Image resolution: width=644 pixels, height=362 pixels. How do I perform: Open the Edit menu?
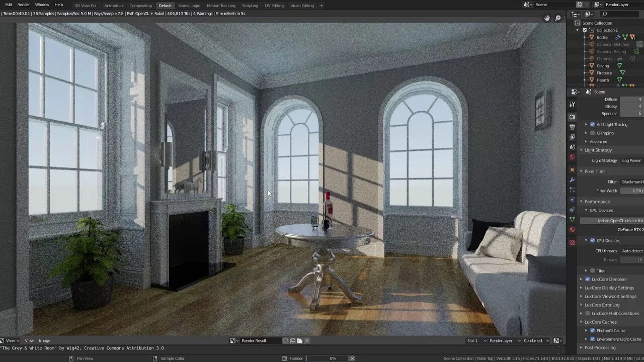pos(9,5)
